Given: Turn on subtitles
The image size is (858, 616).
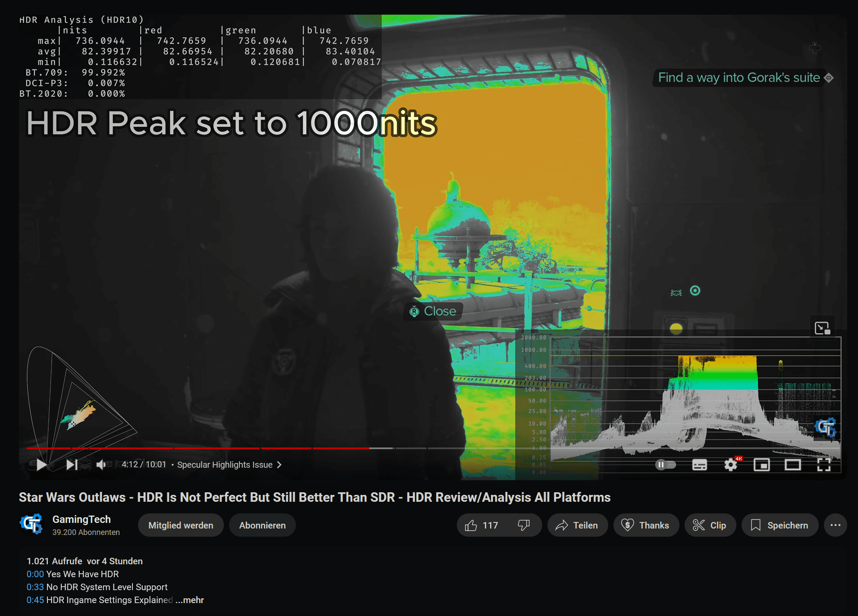Looking at the screenshot, I should [x=699, y=465].
